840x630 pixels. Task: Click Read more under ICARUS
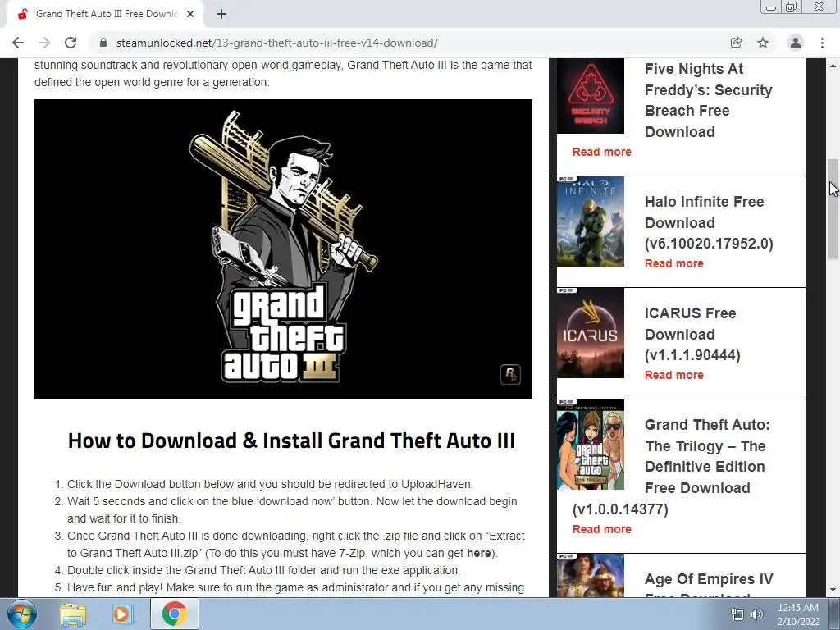pyautogui.click(x=674, y=374)
